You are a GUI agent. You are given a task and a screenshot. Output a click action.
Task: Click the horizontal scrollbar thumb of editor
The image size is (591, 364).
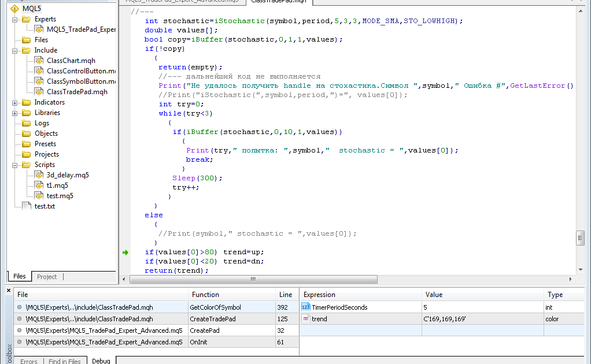pyautogui.click(x=253, y=279)
